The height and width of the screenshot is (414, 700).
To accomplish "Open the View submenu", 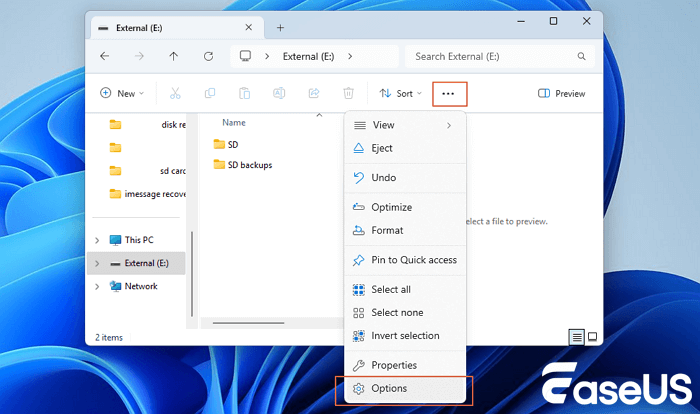I will pos(405,125).
